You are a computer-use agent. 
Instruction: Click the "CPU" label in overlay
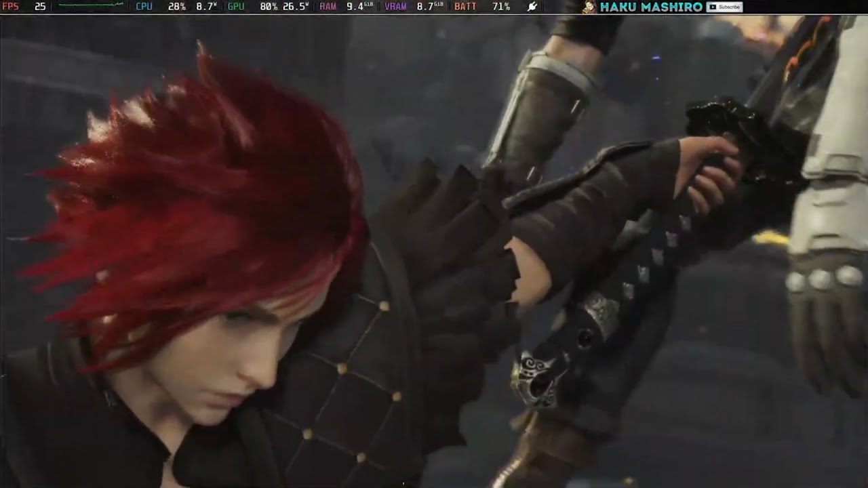click(144, 7)
